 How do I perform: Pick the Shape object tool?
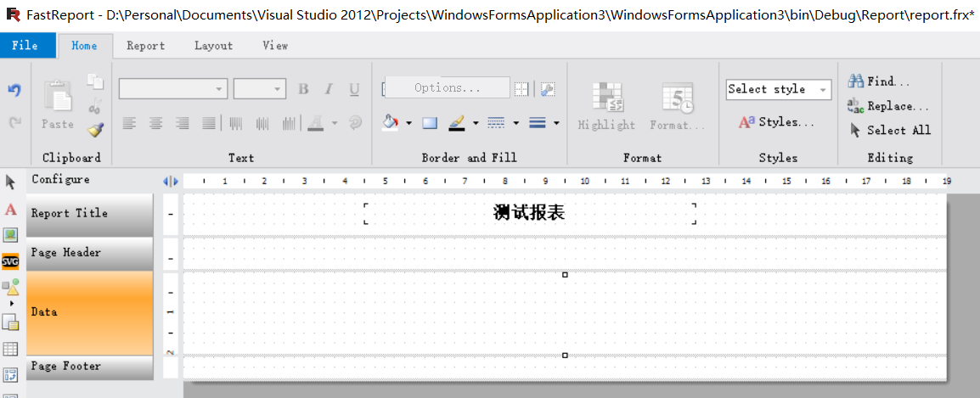(x=11, y=289)
